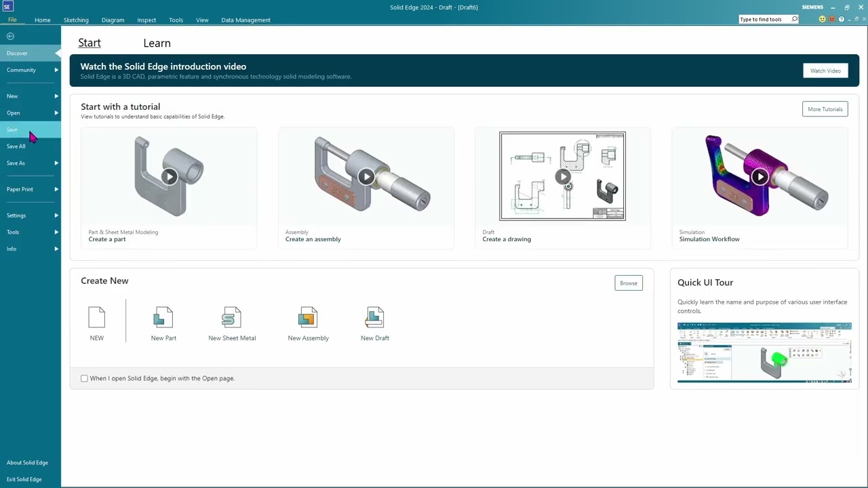Expand the New submenu arrow

56,96
